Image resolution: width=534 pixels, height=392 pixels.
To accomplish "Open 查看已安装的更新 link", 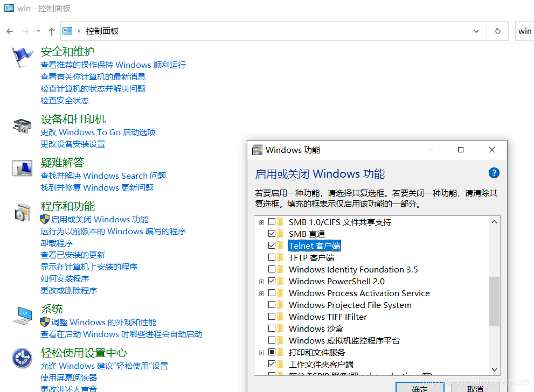I will click(73, 255).
